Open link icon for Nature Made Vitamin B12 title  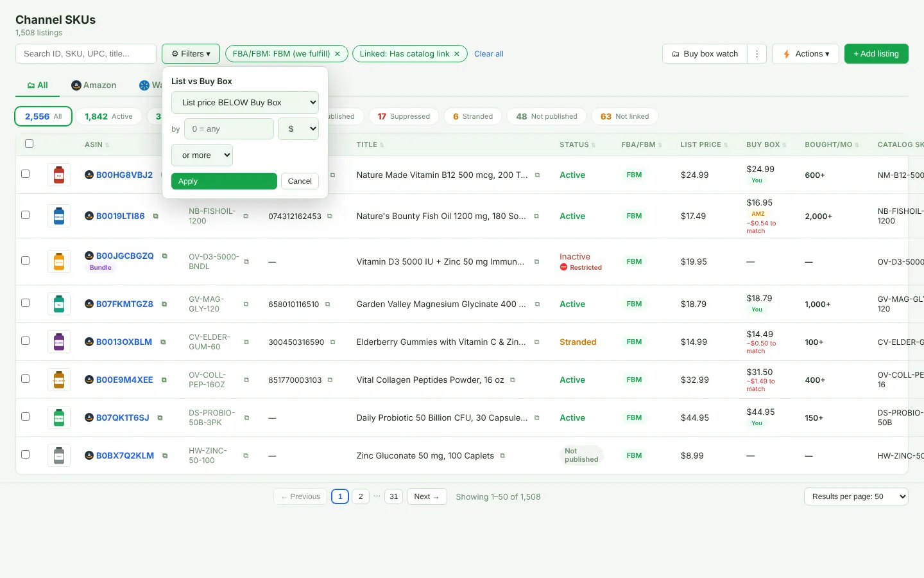pyautogui.click(x=537, y=175)
